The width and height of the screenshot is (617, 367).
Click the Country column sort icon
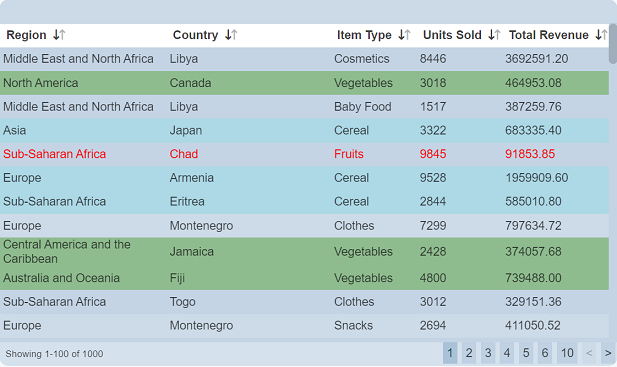point(231,35)
